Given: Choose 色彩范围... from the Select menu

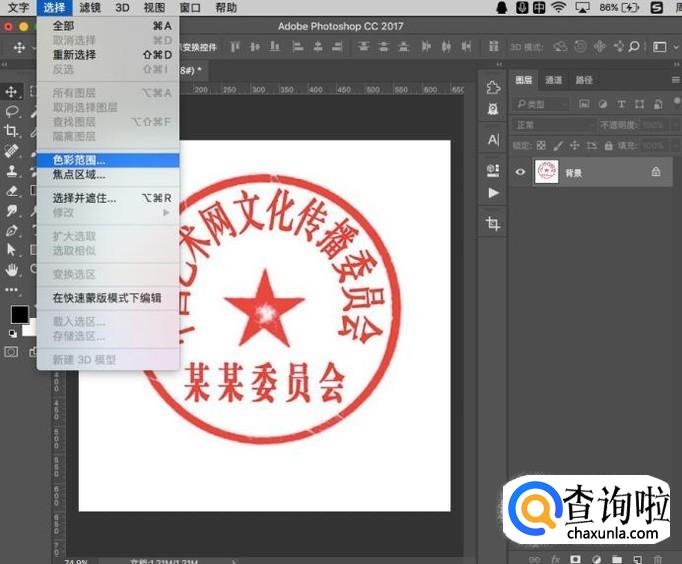Looking at the screenshot, I should [x=79, y=159].
